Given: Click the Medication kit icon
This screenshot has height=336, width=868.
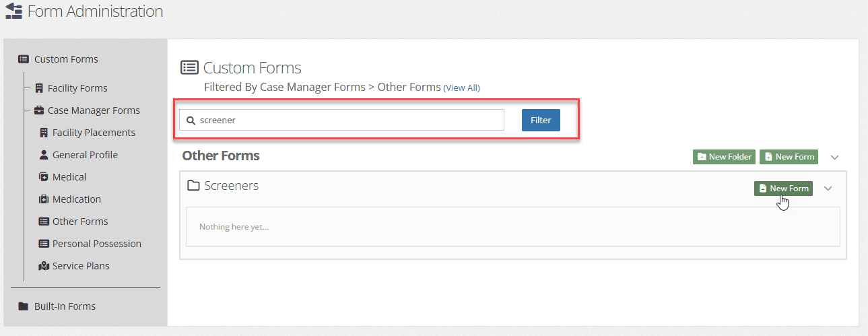Looking at the screenshot, I should tap(44, 199).
